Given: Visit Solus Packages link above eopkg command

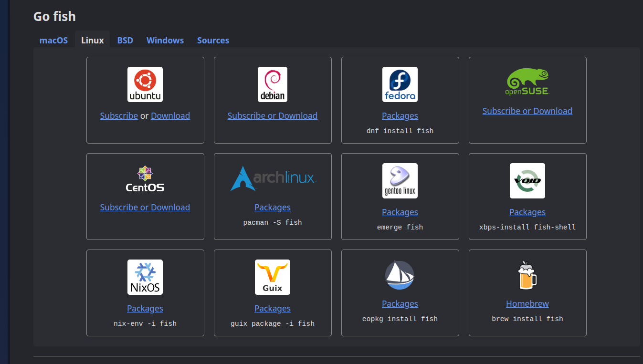Looking at the screenshot, I should pos(400,304).
